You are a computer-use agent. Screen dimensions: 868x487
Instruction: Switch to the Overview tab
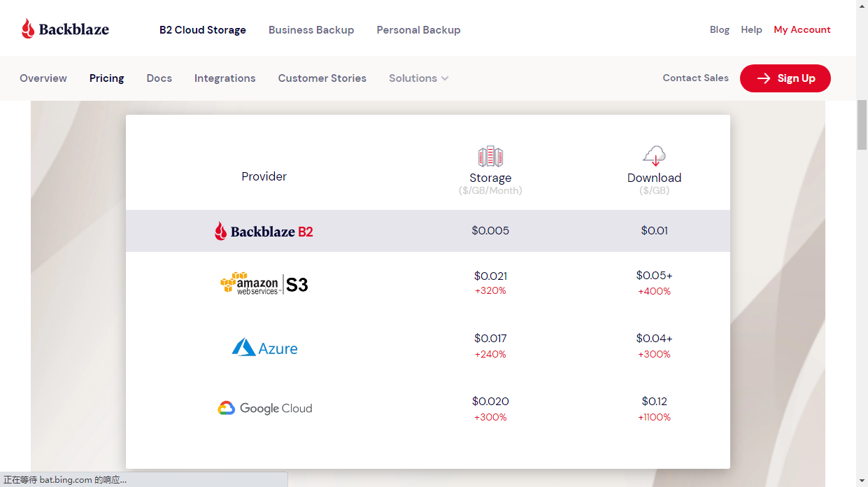(x=43, y=78)
